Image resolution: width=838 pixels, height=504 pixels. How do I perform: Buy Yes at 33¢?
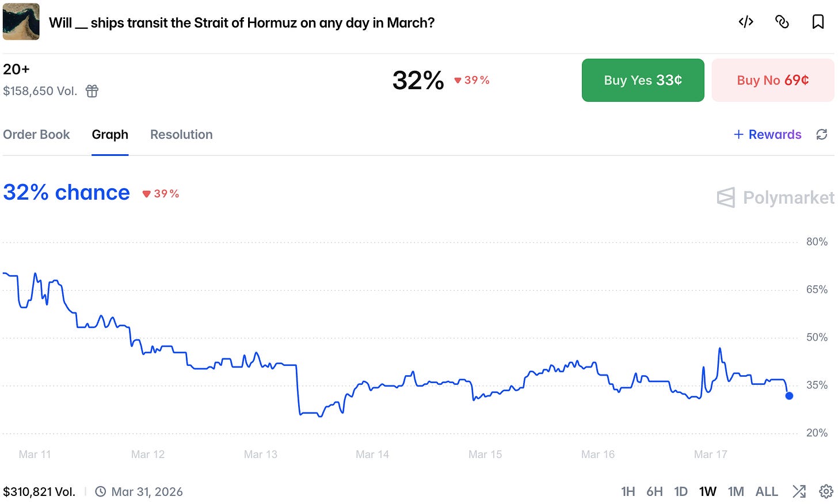pos(643,81)
